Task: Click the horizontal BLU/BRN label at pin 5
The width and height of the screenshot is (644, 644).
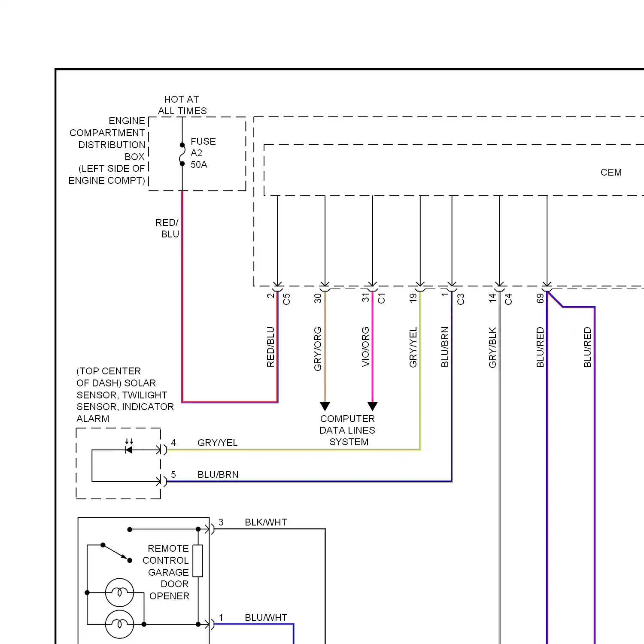Action: point(218,474)
